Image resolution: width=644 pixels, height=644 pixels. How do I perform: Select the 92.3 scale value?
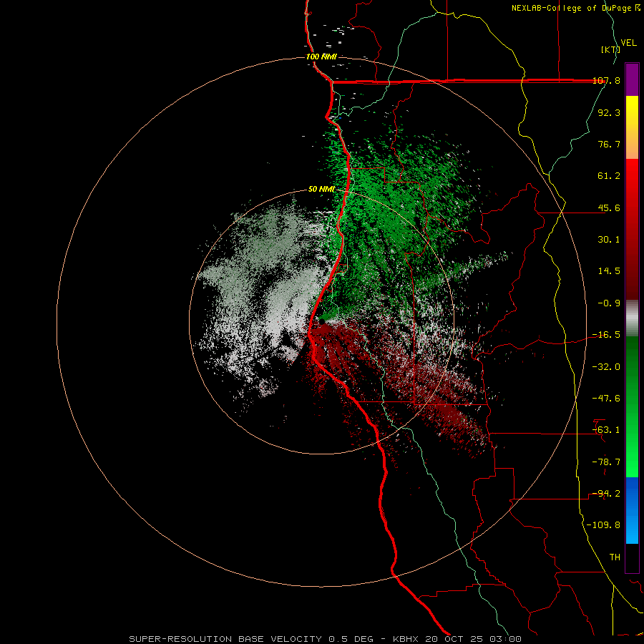pos(609,112)
